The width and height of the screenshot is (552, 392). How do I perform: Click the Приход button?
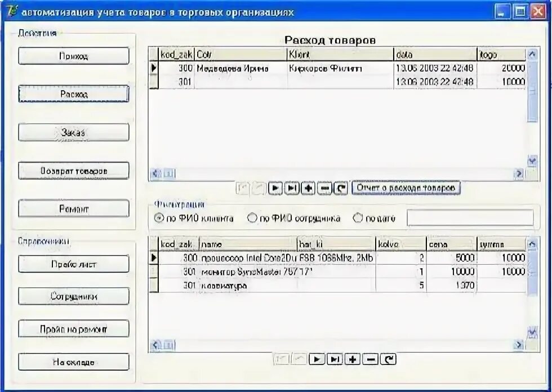coord(74,56)
